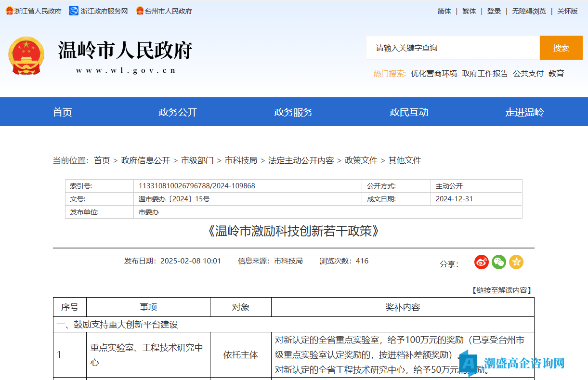Open 无障碍浏览 accessibility mode
588x380 pixels.
(529, 11)
